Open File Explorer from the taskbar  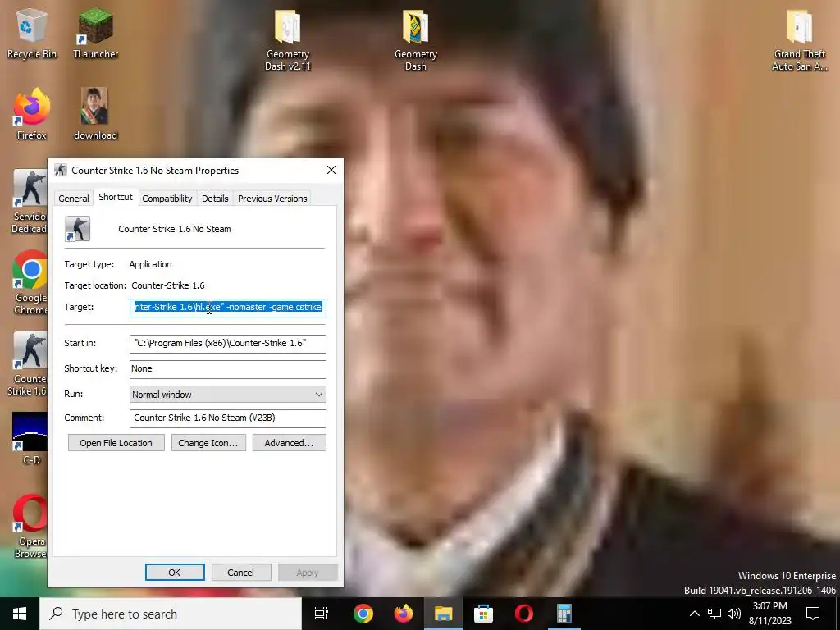443,614
